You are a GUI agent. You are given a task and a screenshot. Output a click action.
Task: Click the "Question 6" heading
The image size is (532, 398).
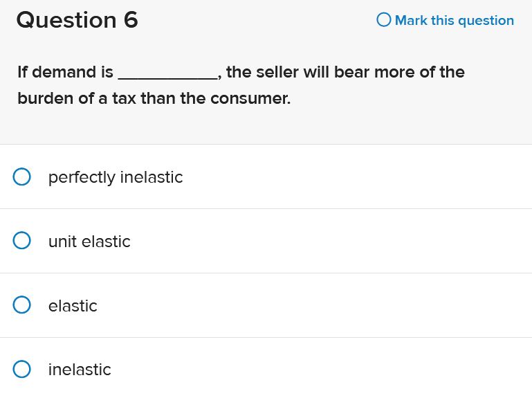click(77, 20)
